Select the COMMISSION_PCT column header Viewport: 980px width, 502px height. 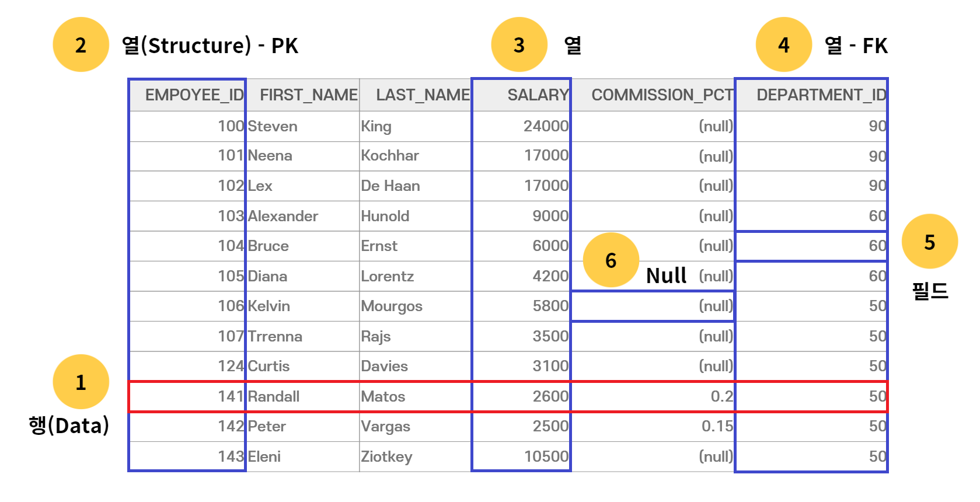coord(653,95)
